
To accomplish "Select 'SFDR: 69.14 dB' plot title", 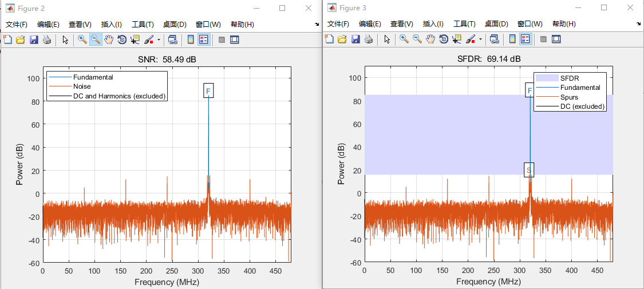I will [489, 59].
